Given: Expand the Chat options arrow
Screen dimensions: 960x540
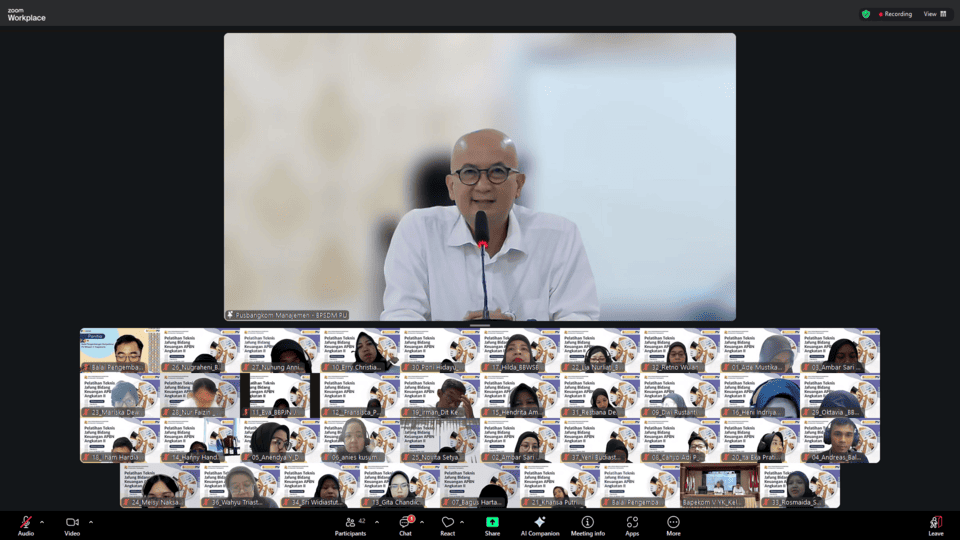Looking at the screenshot, I should 423,521.
